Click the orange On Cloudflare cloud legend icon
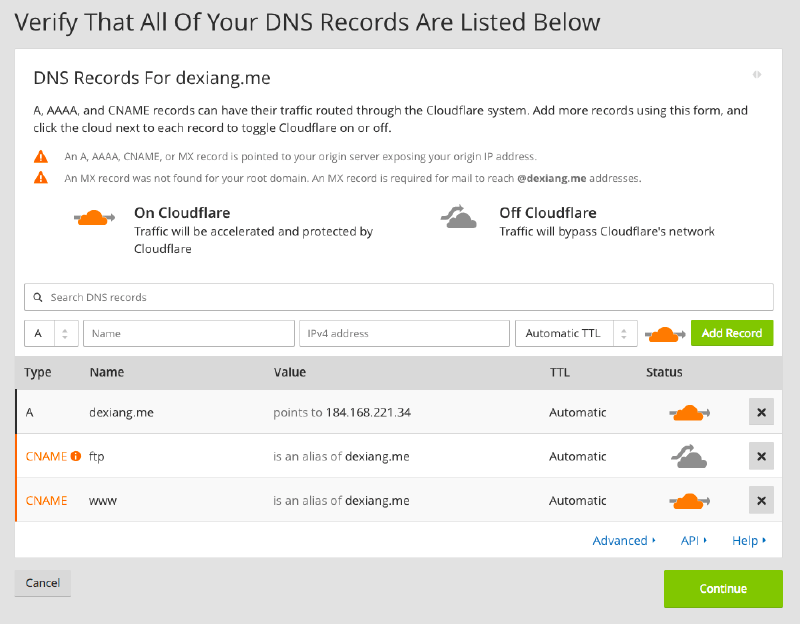This screenshot has height=624, width=800. click(96, 218)
